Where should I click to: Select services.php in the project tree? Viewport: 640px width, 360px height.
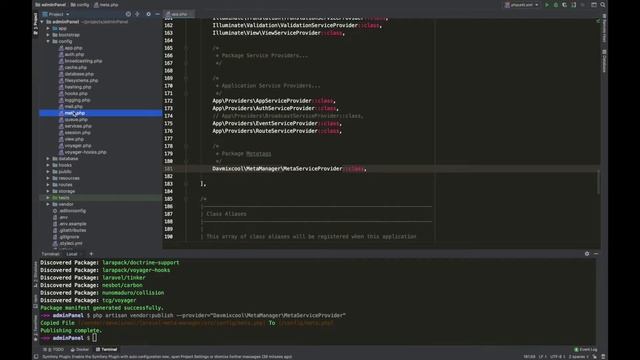(x=75, y=127)
